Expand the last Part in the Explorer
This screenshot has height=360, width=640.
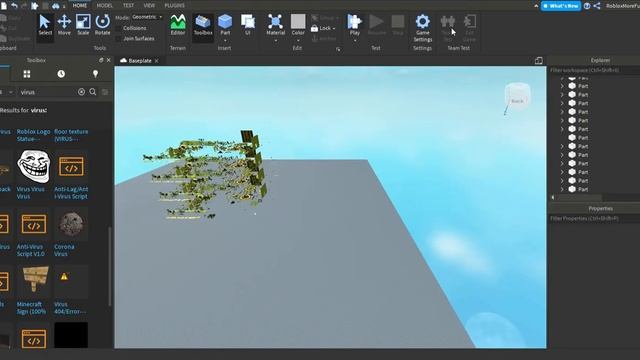coord(562,189)
